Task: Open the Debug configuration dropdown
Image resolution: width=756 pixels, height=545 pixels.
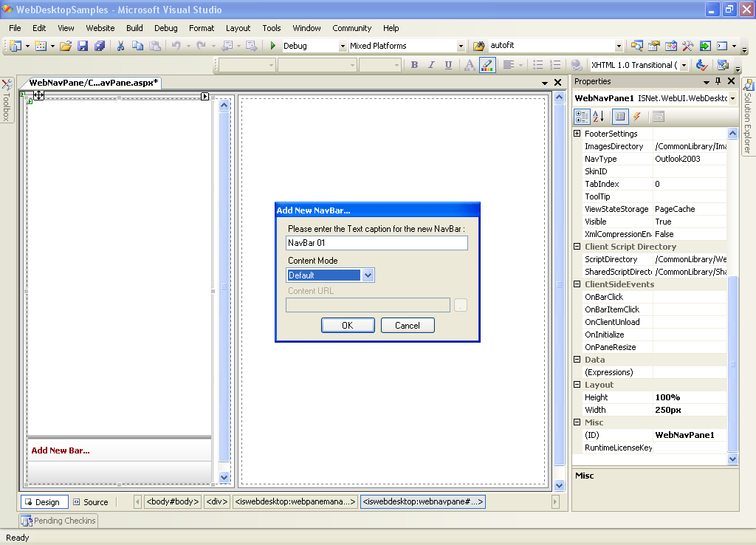Action: pos(343,46)
